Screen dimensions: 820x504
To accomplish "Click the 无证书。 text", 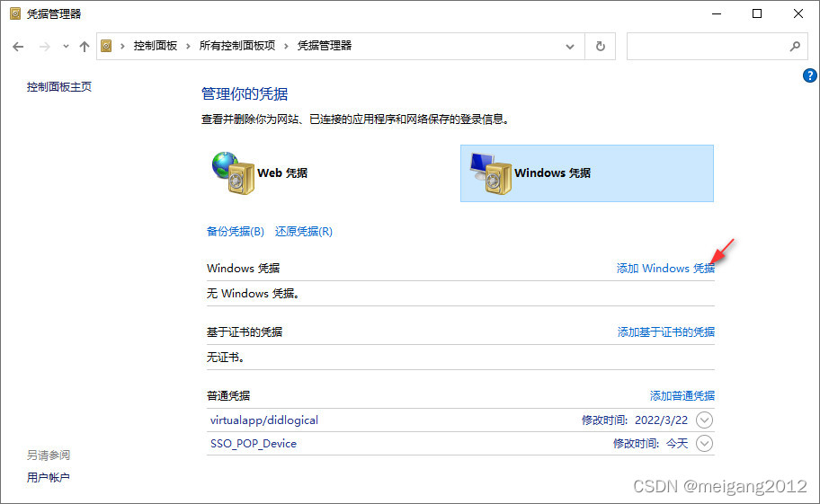I will click(x=226, y=358).
